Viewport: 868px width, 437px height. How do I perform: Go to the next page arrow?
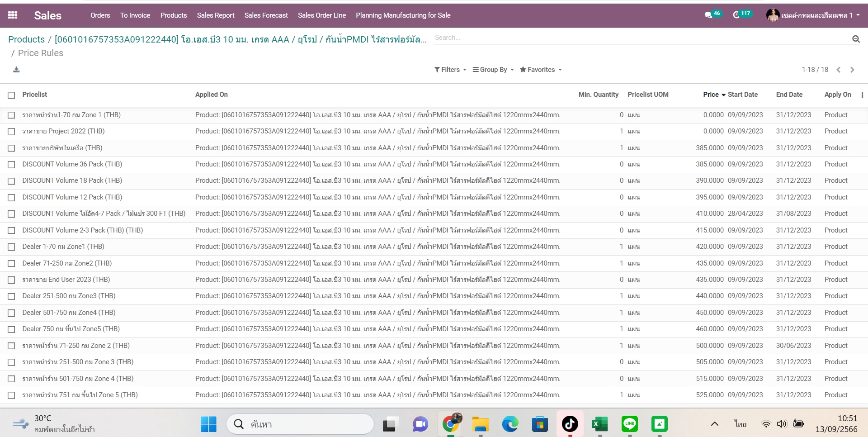pos(852,70)
